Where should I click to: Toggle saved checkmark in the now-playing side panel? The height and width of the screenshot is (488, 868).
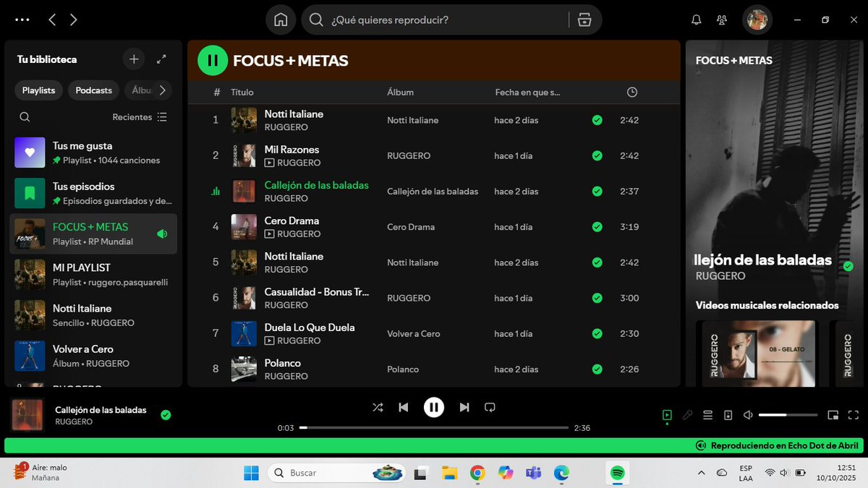click(848, 266)
